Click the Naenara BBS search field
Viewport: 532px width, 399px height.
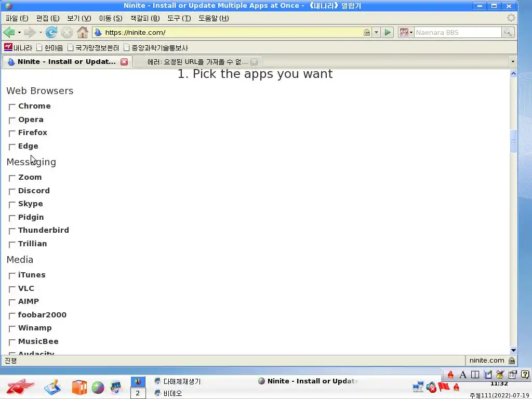pyautogui.click(x=457, y=33)
